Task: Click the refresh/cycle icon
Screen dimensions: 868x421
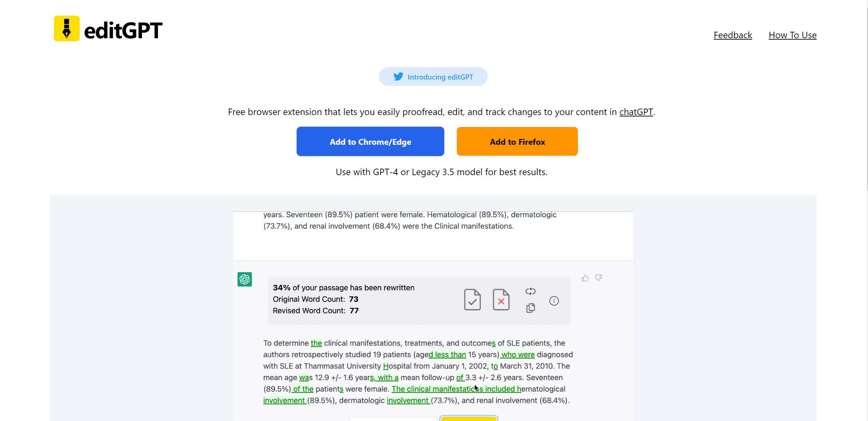Action: 530,291
